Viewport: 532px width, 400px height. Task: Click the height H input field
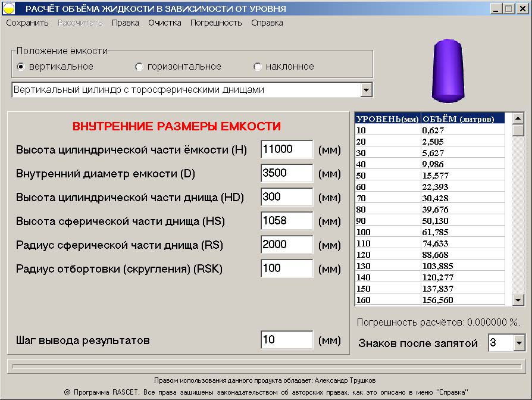tap(287, 149)
